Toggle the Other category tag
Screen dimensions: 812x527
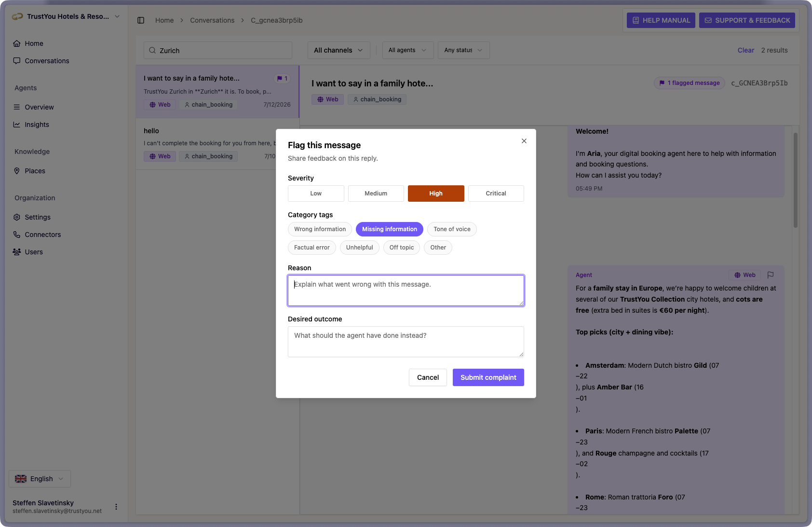(438, 248)
